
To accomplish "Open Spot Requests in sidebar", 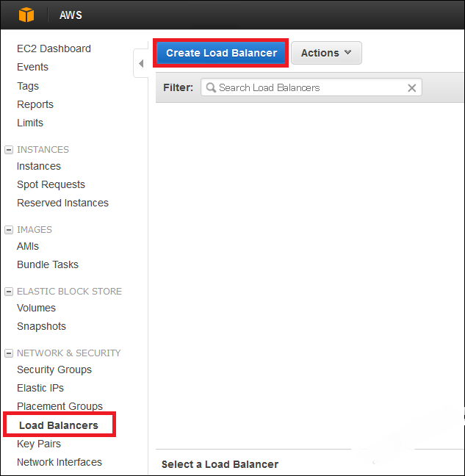I will [x=51, y=184].
